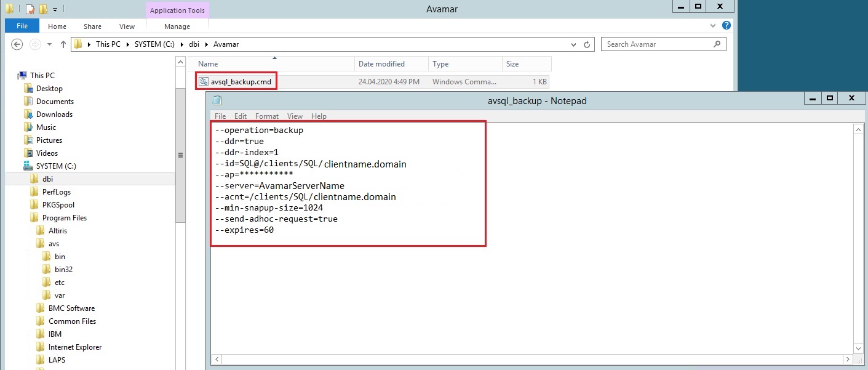The image size is (868, 370).
Task: Click Notepad horizontal scrollbar right arrow
Action: 848,359
